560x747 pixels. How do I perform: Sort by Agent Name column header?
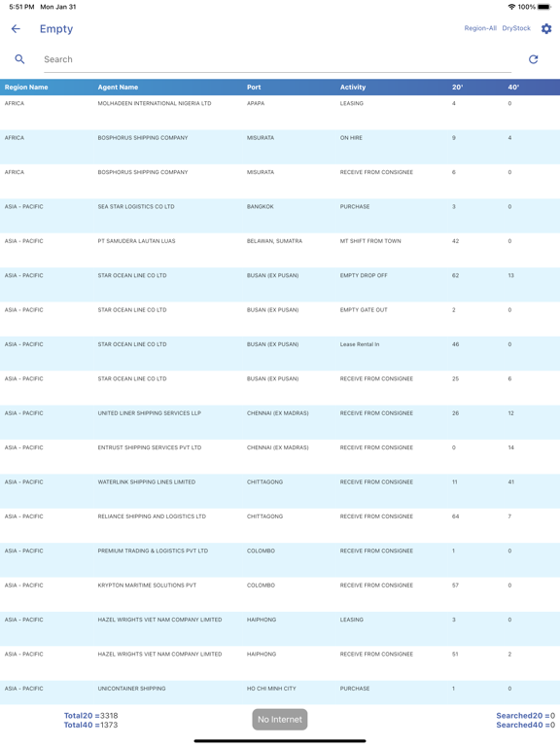(x=118, y=88)
